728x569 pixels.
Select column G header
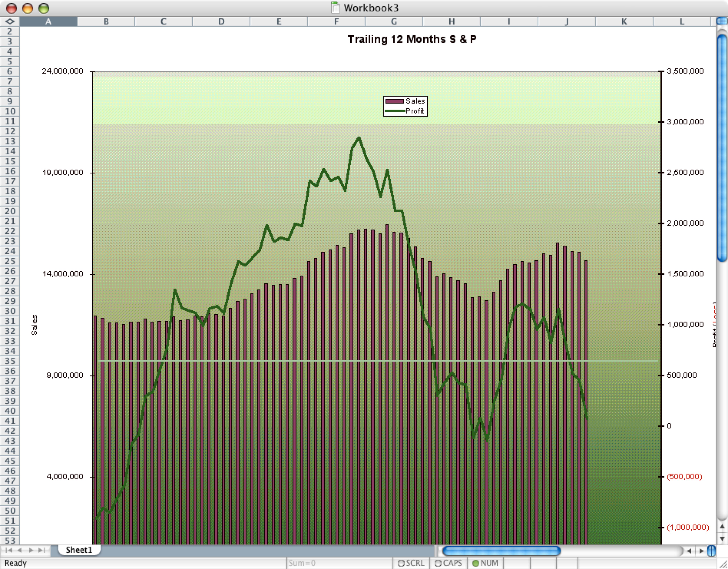click(394, 21)
